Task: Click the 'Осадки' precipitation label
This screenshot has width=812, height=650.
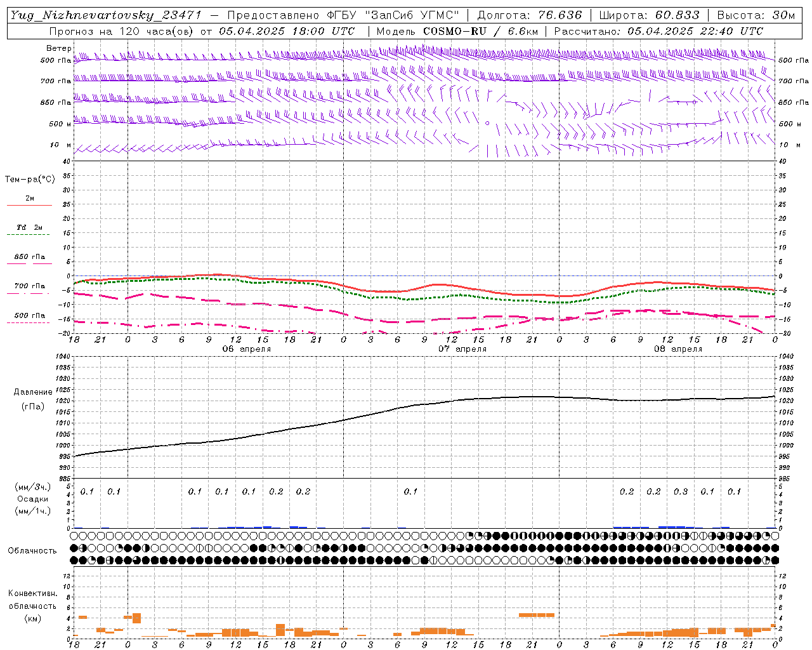Action: pyautogui.click(x=32, y=499)
